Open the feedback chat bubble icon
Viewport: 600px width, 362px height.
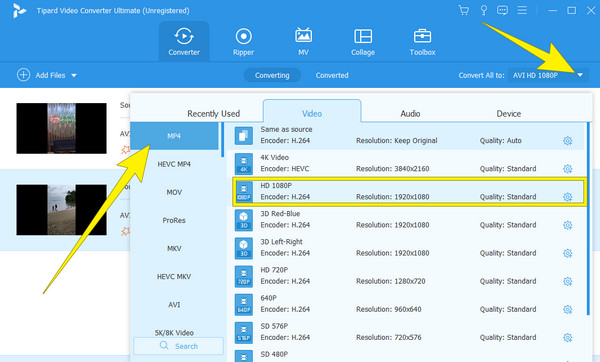pos(502,10)
